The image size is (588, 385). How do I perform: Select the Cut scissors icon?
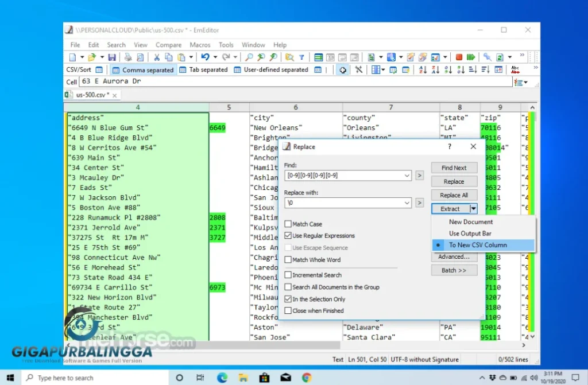(156, 57)
